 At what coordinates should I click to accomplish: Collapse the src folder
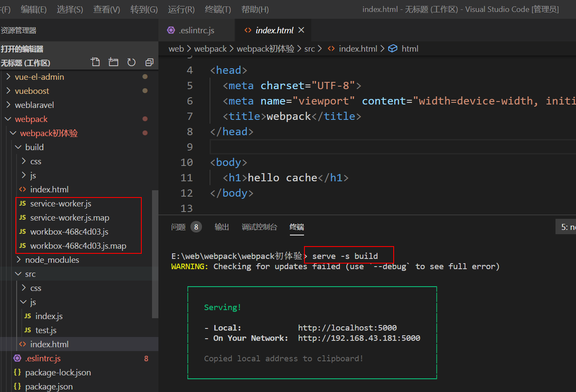click(x=30, y=274)
